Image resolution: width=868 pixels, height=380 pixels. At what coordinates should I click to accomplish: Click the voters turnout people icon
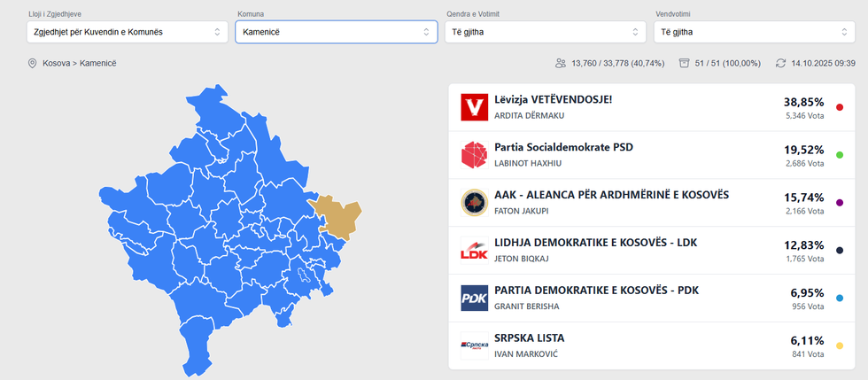point(560,64)
